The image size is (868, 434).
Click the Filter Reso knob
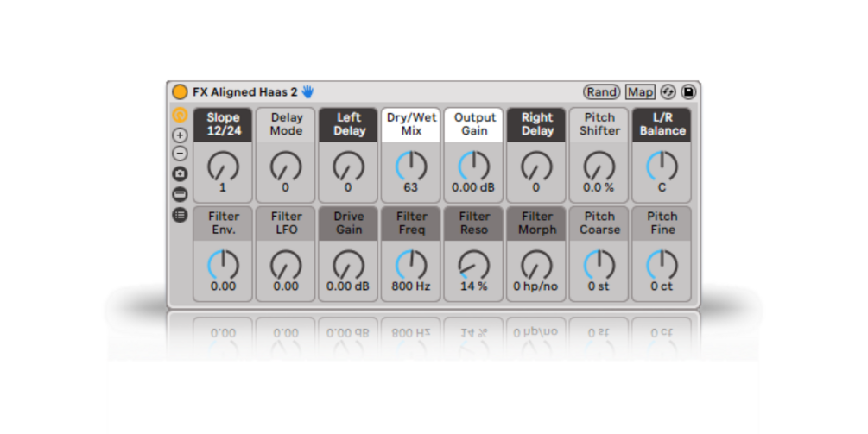click(x=474, y=265)
